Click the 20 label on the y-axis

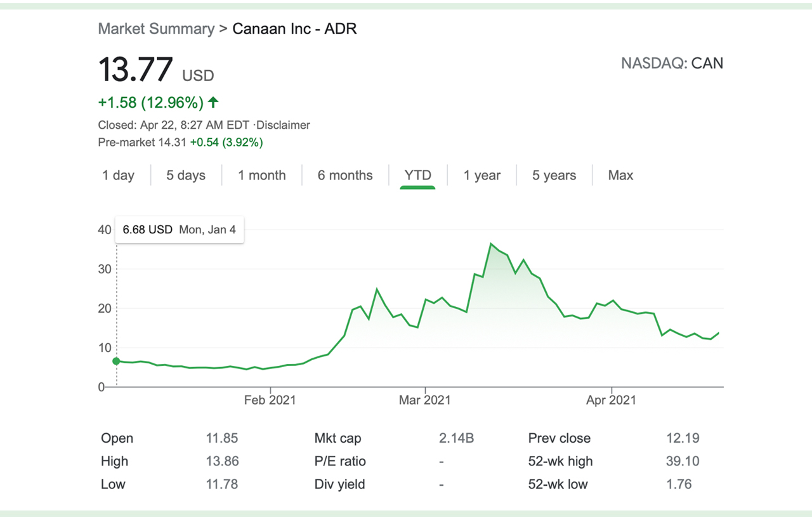pyautogui.click(x=105, y=308)
